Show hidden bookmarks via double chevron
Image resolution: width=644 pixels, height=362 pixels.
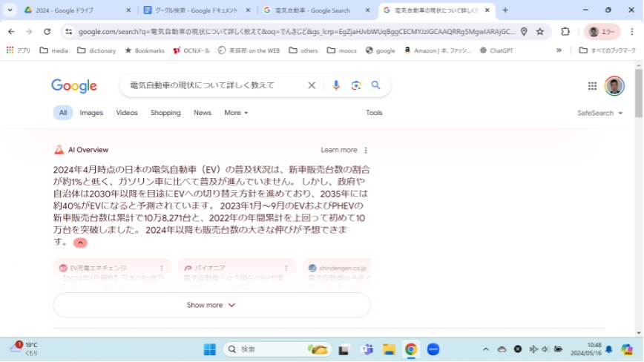click(559, 50)
